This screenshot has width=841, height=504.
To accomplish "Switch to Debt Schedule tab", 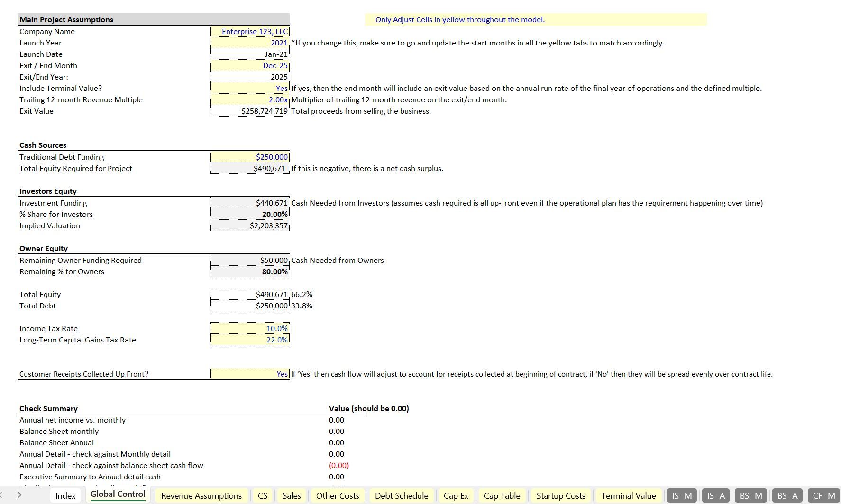I will pyautogui.click(x=402, y=495).
